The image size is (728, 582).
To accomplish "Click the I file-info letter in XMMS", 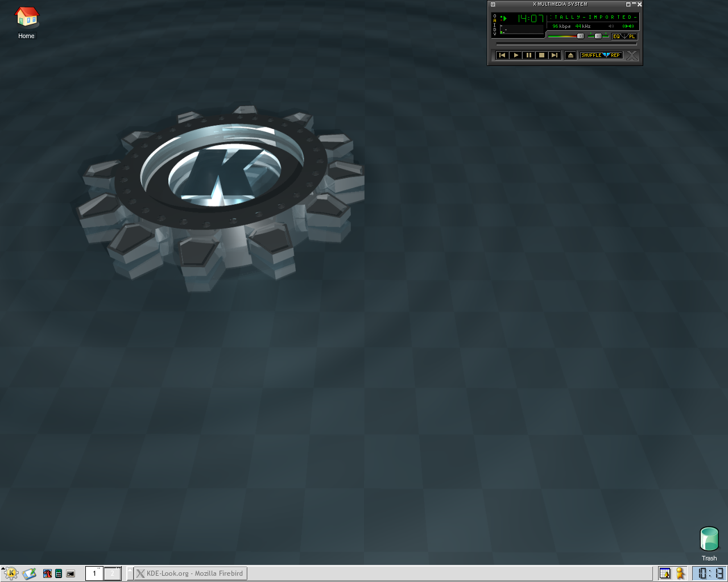I will click(x=495, y=25).
